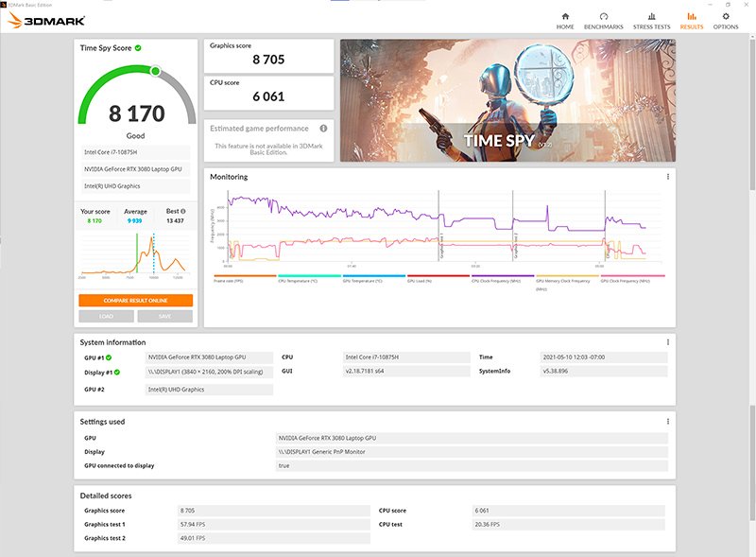Click the Settings used GPU value field
Viewport: 756px width, 557px height.
[472, 438]
